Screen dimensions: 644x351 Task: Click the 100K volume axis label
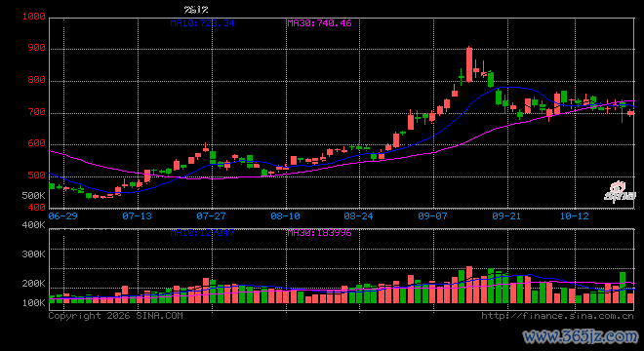34,303
